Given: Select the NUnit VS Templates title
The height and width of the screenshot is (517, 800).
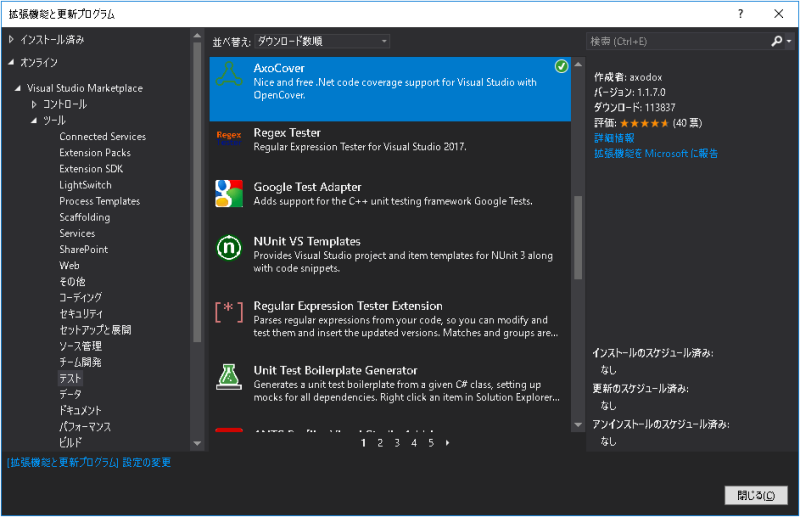Looking at the screenshot, I should (307, 241).
